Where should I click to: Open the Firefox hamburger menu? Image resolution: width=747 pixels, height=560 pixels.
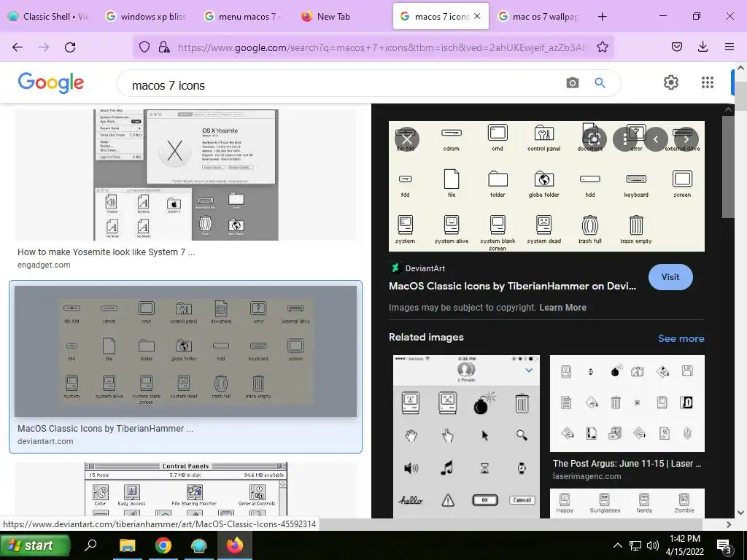tap(729, 47)
